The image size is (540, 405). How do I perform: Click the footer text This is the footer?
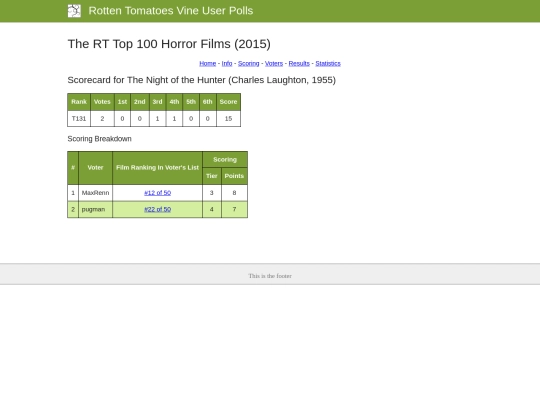270,276
